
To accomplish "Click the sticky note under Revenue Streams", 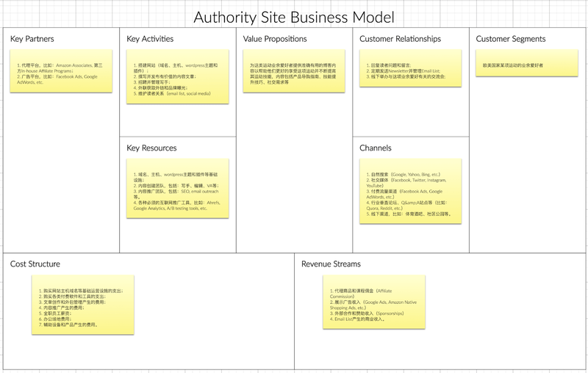I will click(x=374, y=302).
